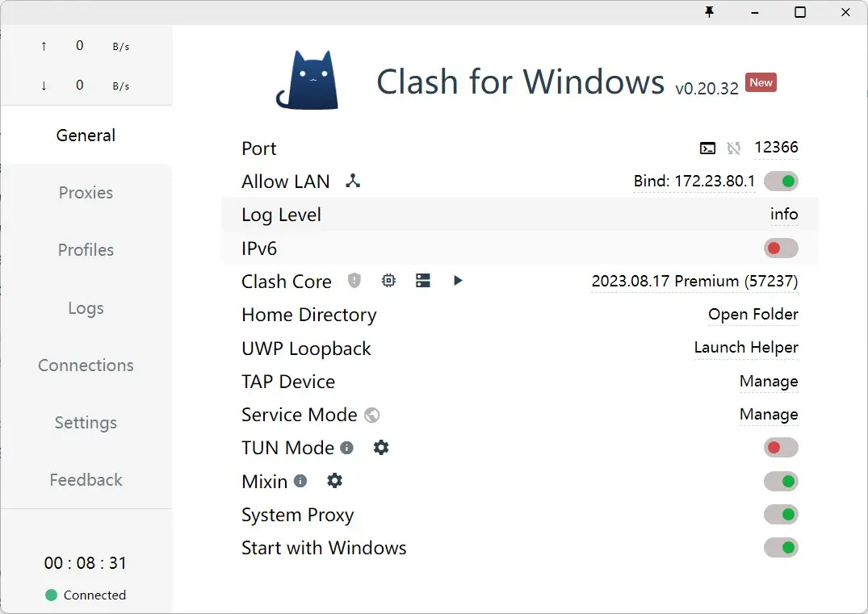Pin the window with the pin icon

[710, 12]
